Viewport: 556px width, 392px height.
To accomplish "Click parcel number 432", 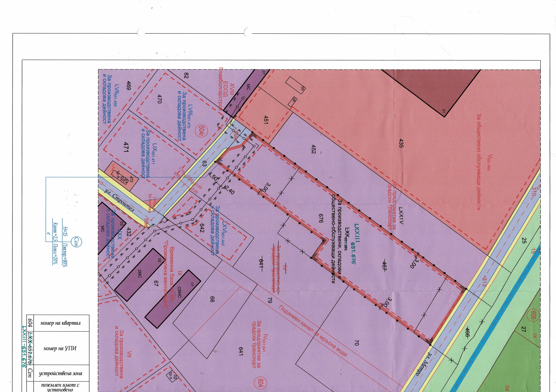I will (129, 232).
